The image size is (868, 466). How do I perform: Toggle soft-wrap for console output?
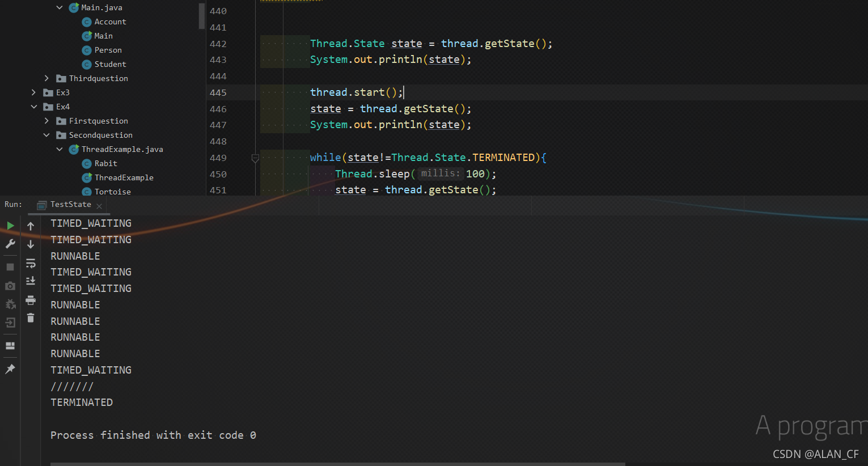[31, 263]
